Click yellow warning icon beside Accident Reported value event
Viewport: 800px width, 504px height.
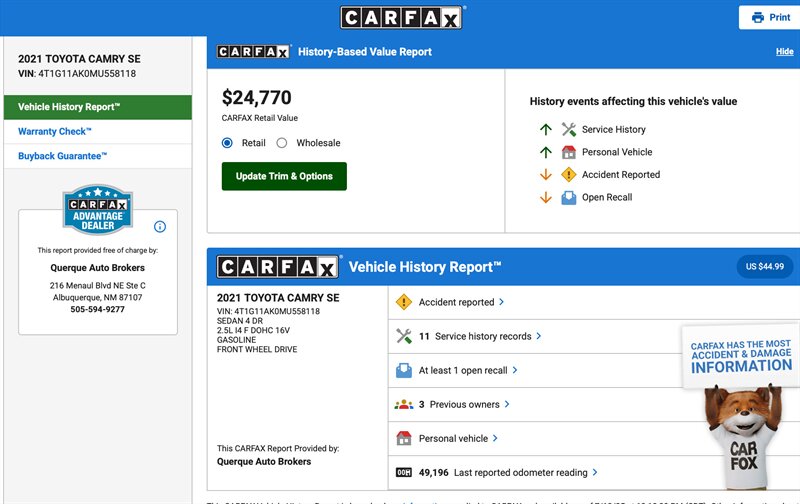[x=568, y=174]
